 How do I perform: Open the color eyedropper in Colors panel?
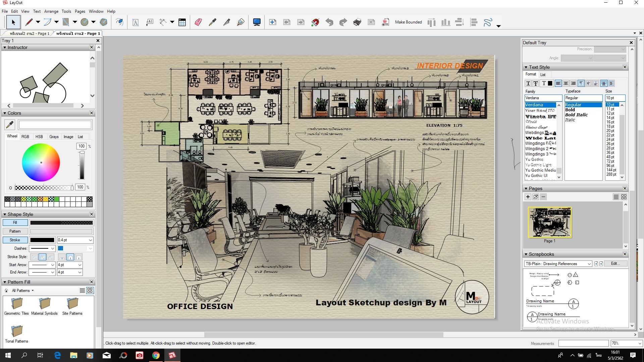10,125
